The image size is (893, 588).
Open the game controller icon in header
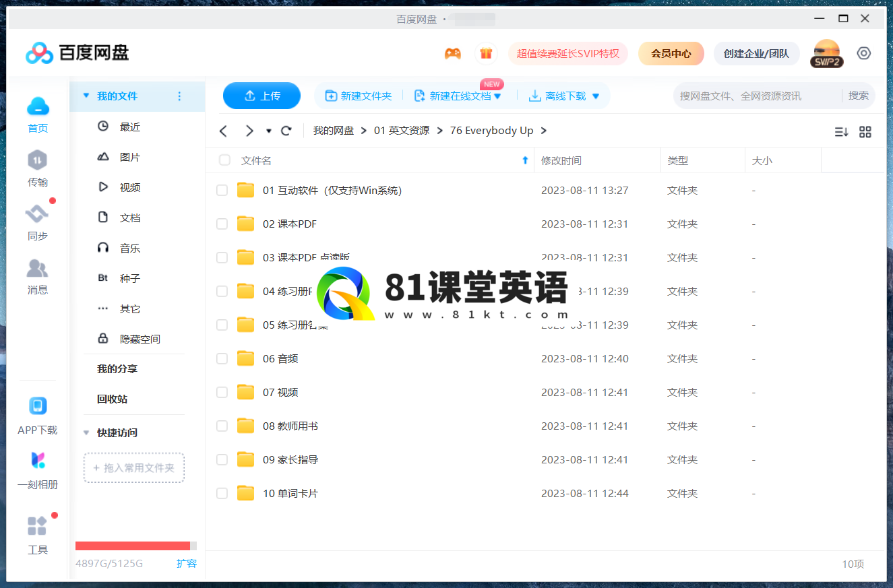click(x=453, y=53)
